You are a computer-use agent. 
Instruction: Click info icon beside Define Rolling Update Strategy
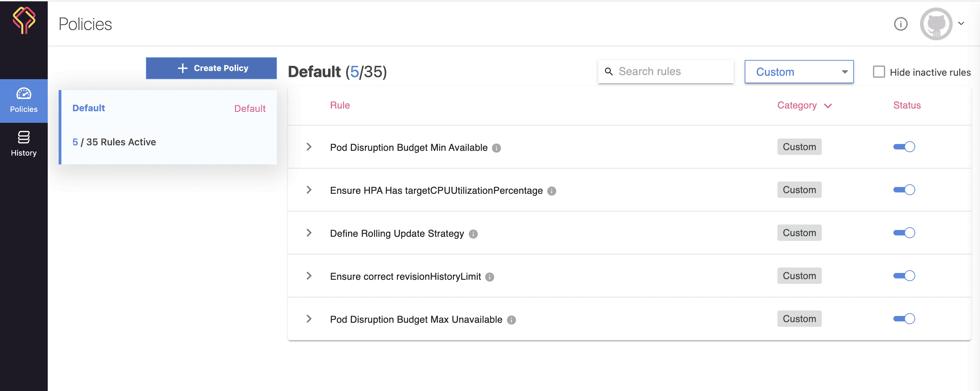pyautogui.click(x=473, y=234)
